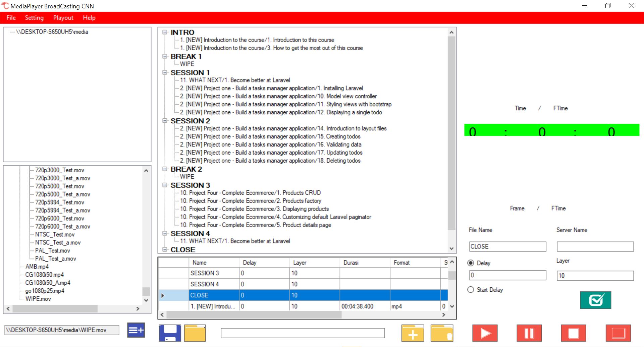The image size is (644, 347).
Task: Save the playlist using the floppy disk icon
Action: pyautogui.click(x=170, y=333)
